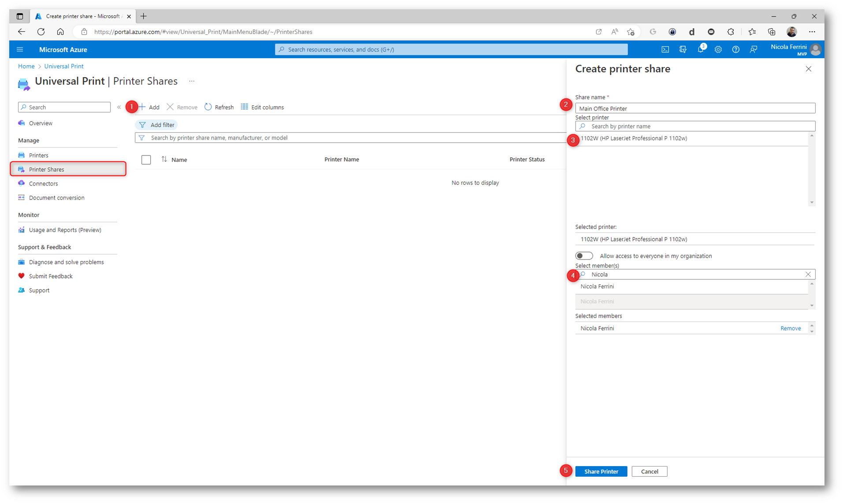This screenshot has width=843, height=504.
Task: Open Overview in the left menu
Action: (x=41, y=123)
